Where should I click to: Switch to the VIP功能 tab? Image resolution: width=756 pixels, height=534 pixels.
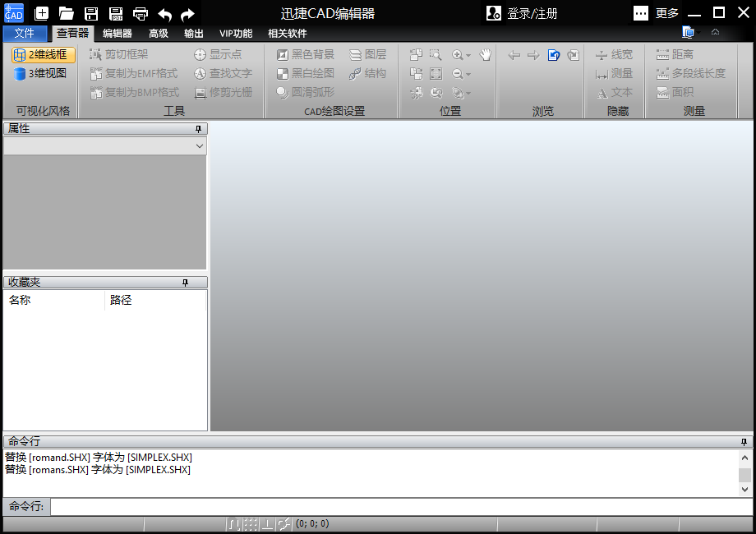coord(236,33)
